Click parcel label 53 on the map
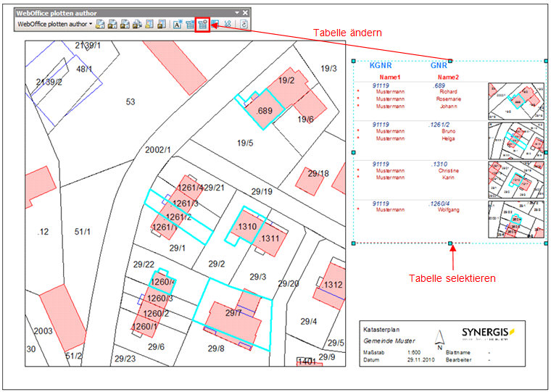This screenshot has width=551, height=392. [130, 102]
